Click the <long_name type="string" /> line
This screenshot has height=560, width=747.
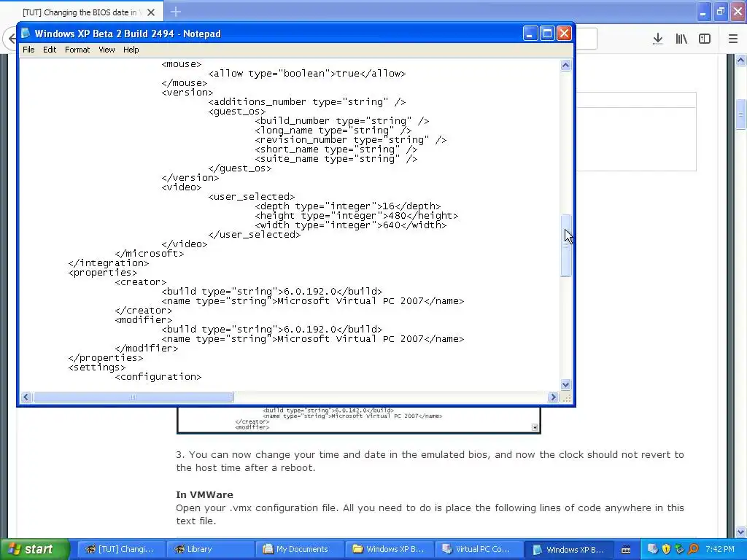point(333,131)
